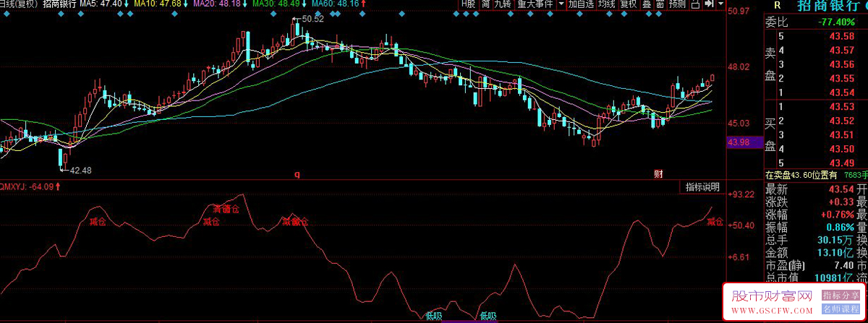Toggle the 九转 indicator
This screenshot has width=868, height=323.
[x=503, y=4]
